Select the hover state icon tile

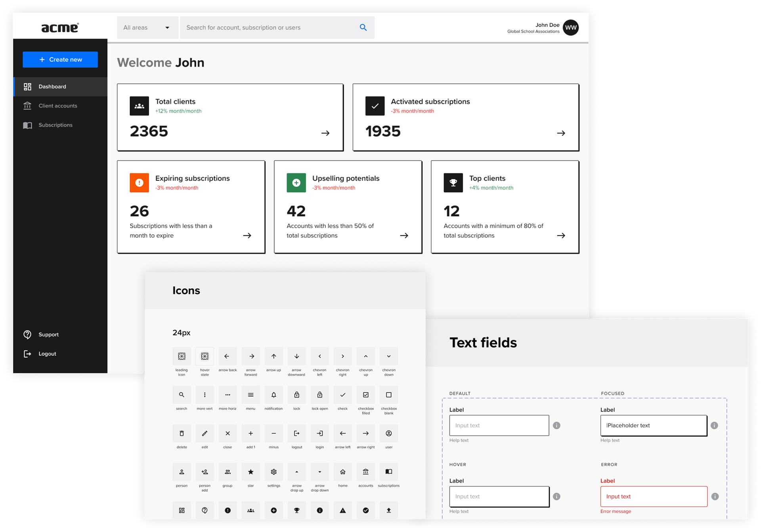(x=205, y=356)
